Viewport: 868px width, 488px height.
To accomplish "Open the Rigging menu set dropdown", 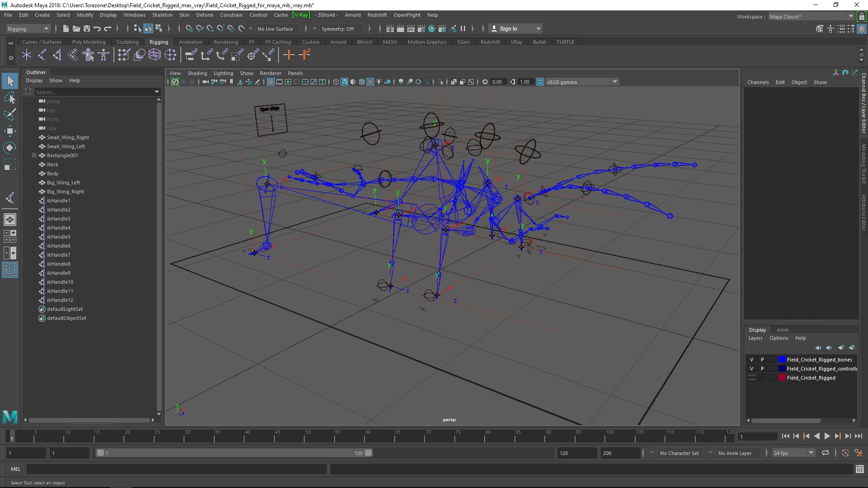I will coord(28,28).
